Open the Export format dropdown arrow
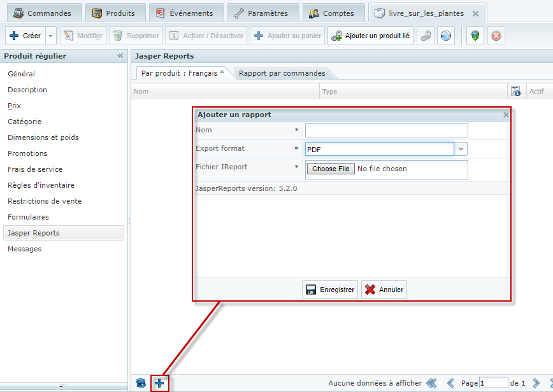This screenshot has width=553, height=392. coord(461,149)
